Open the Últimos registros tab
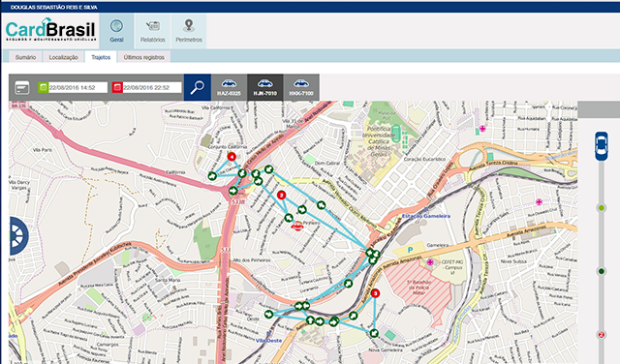This screenshot has height=364, width=620. coord(144,57)
